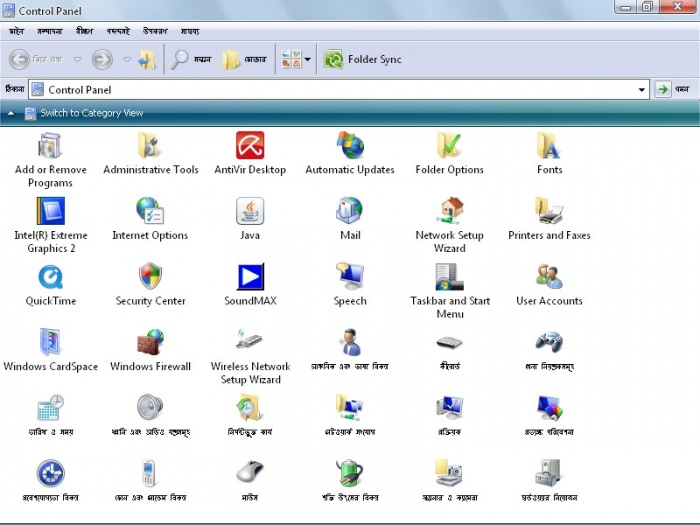The width and height of the screenshot is (700, 525).
Task: Open the sounds speaker icon applet
Action: pos(150,416)
